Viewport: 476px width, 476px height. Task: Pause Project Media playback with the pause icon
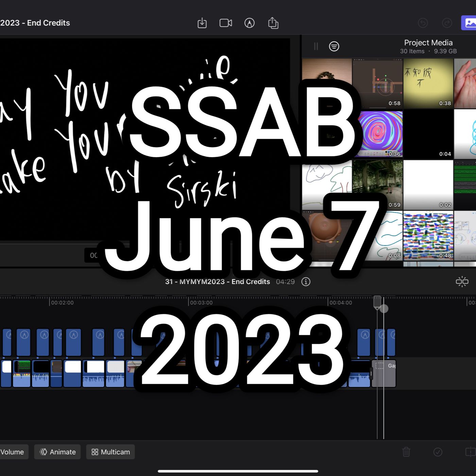(x=316, y=46)
